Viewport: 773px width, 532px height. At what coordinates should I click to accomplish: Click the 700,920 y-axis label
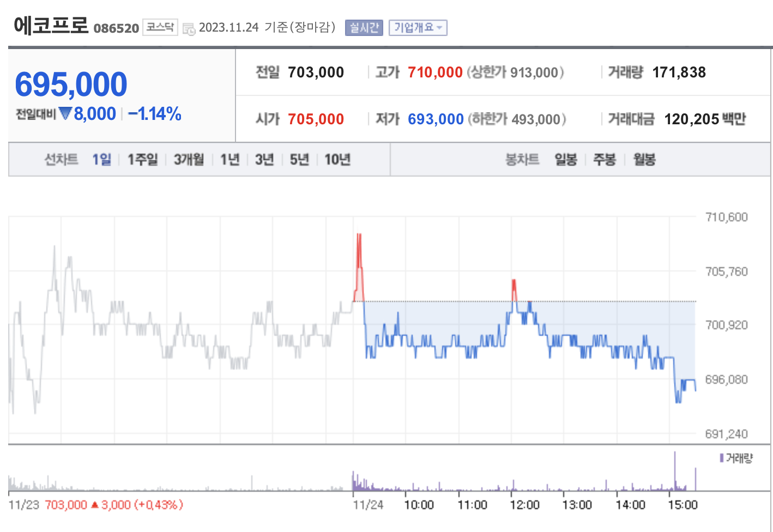pyautogui.click(x=726, y=325)
